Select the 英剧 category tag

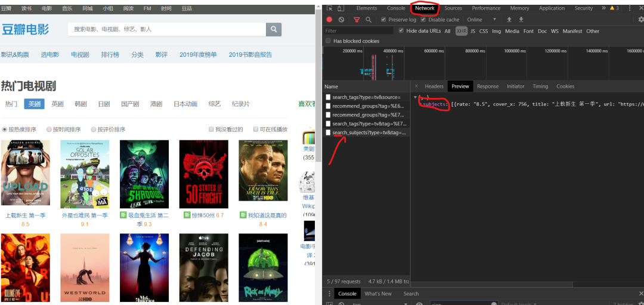point(57,104)
